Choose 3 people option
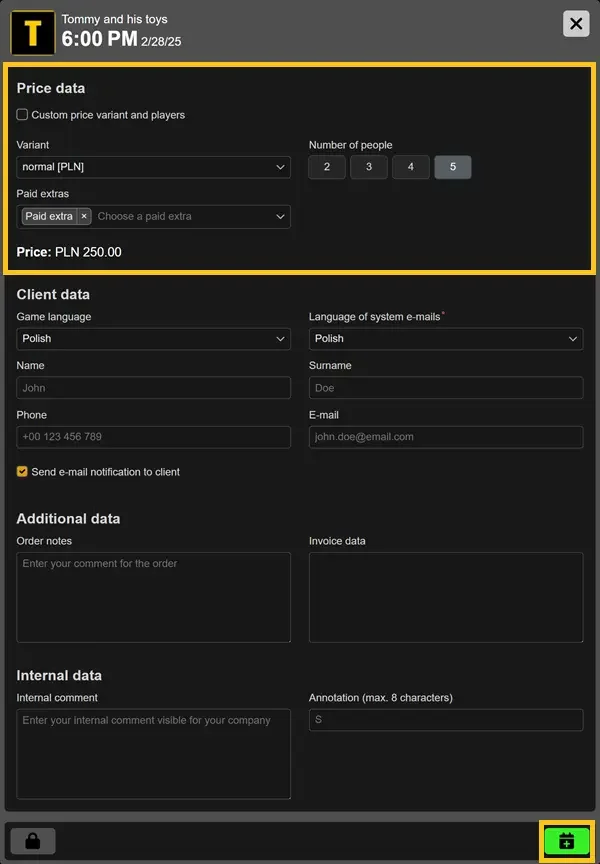 369,167
